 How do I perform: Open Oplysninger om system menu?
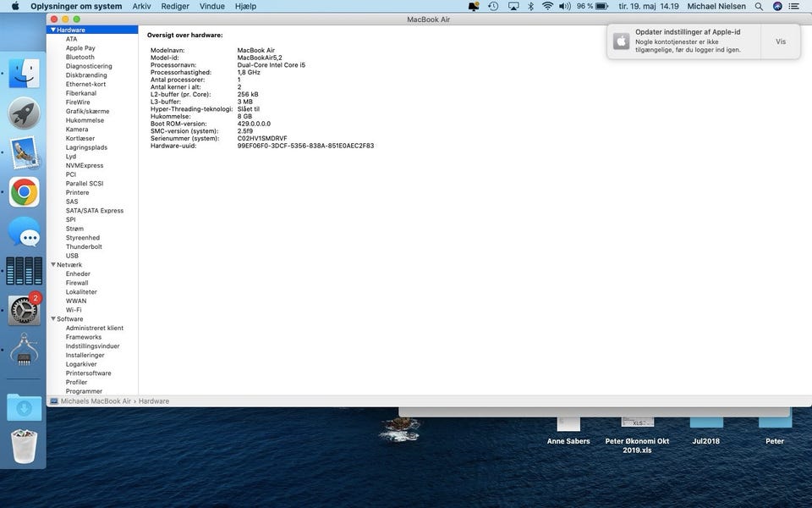pyautogui.click(x=76, y=6)
